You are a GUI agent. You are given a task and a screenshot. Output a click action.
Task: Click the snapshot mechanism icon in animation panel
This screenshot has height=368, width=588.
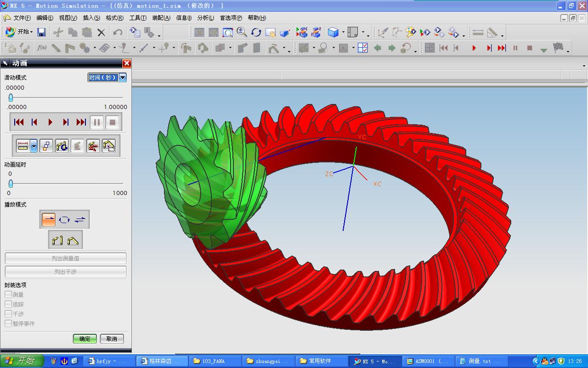tap(109, 146)
